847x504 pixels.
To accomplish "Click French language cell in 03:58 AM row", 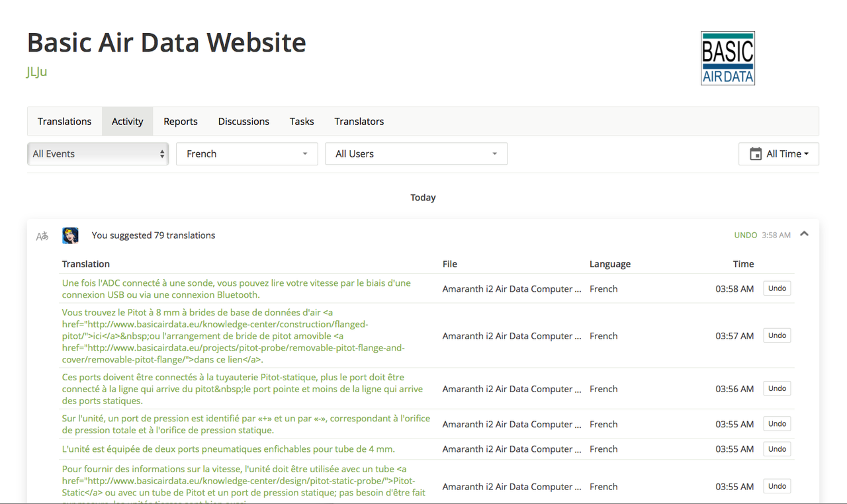I will pos(603,289).
